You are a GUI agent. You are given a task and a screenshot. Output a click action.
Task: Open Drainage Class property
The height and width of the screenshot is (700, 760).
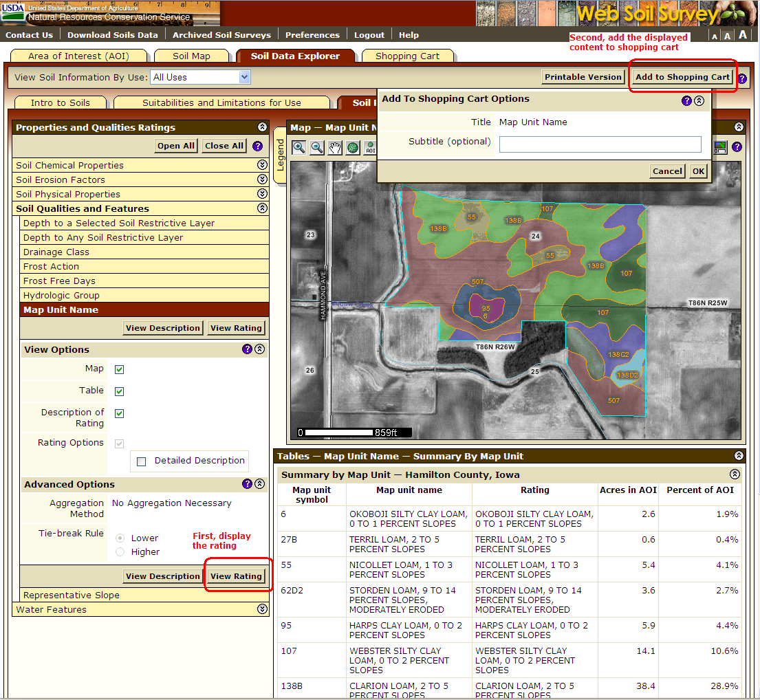pos(144,252)
